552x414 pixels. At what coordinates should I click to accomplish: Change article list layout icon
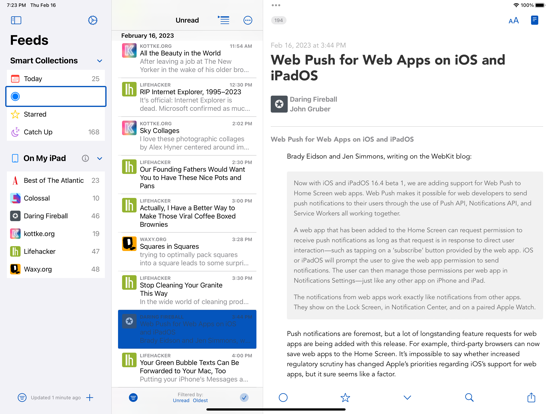223,20
